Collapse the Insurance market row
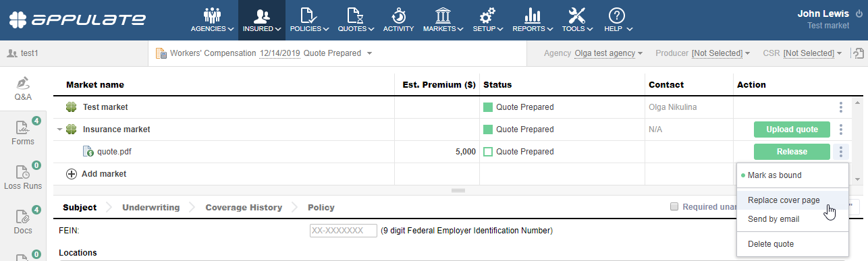 click(x=59, y=129)
